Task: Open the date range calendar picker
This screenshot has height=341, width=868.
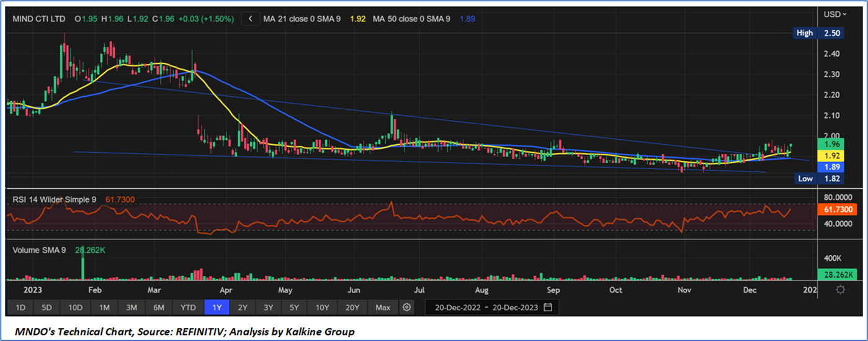Action: pos(548,307)
